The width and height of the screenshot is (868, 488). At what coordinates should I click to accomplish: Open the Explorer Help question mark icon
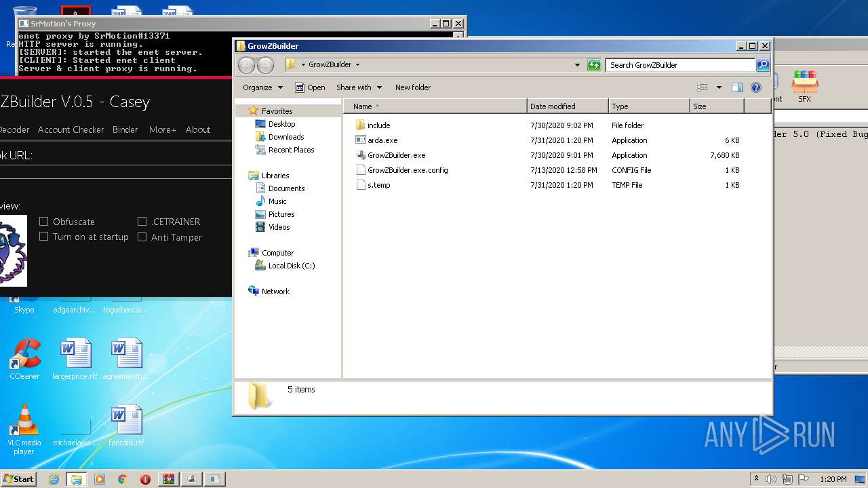point(756,87)
